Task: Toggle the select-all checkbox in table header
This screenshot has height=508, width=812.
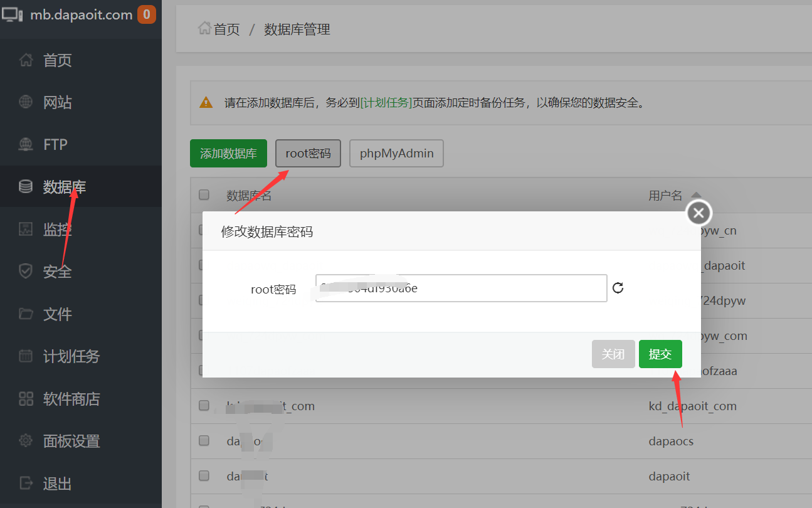Action: [203, 194]
